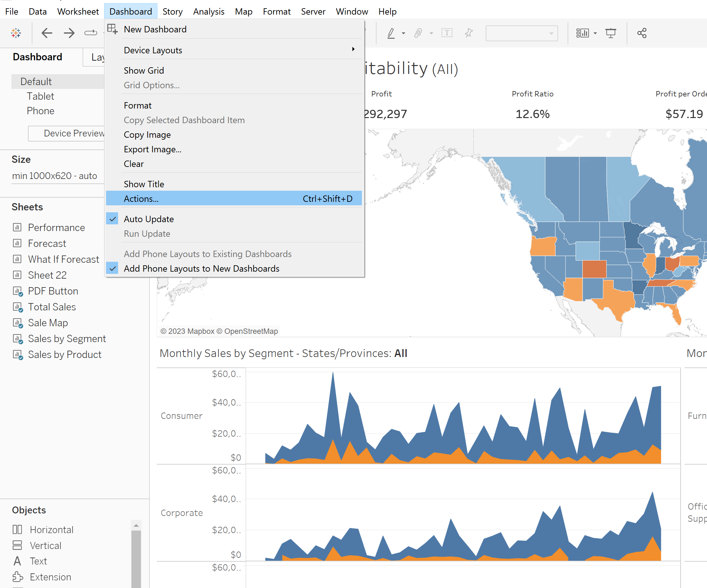Click the Tableau logo start page icon
The image size is (707, 588).
click(16, 33)
